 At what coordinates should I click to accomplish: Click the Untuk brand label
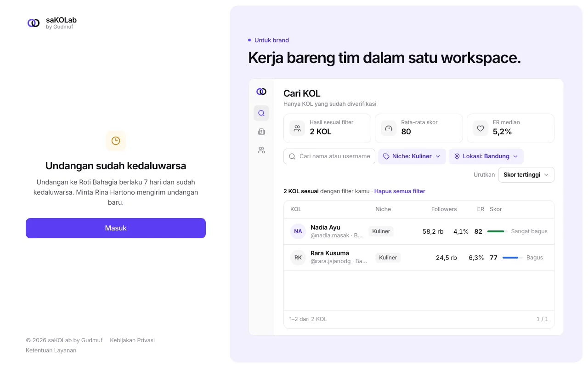click(271, 40)
